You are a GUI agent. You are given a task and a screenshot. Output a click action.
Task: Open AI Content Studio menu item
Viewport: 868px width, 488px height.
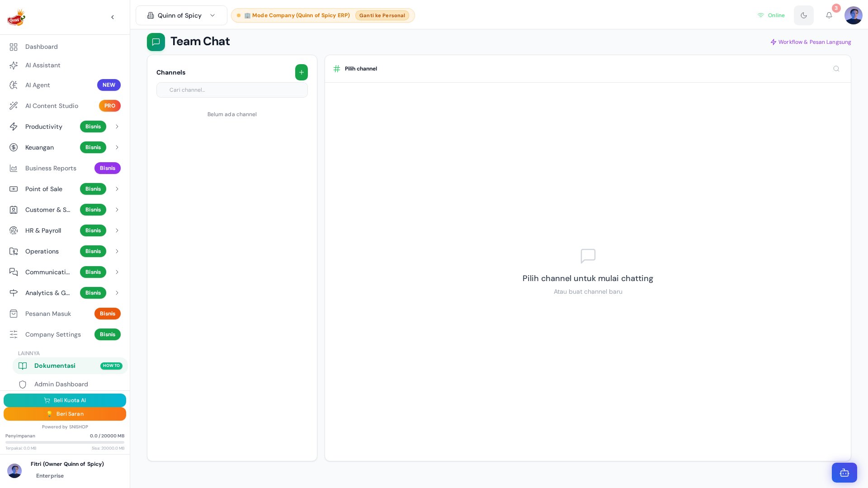65,106
